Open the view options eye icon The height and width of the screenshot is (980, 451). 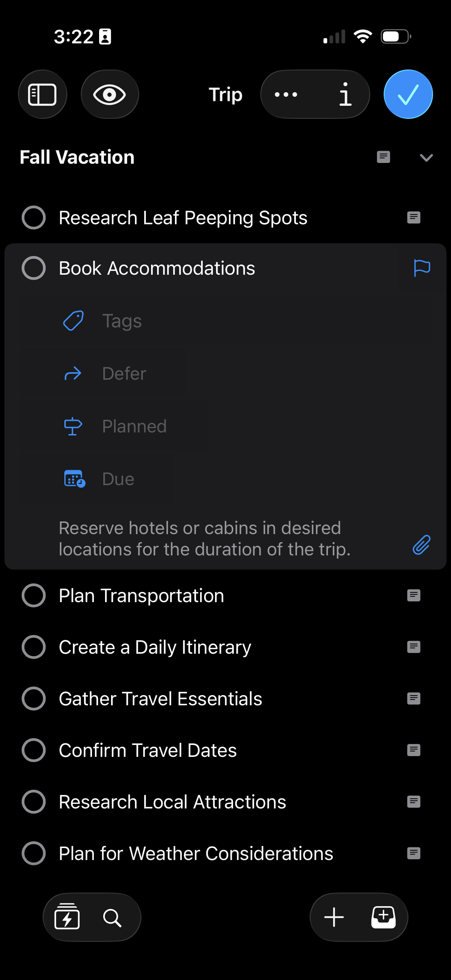pyautogui.click(x=110, y=94)
